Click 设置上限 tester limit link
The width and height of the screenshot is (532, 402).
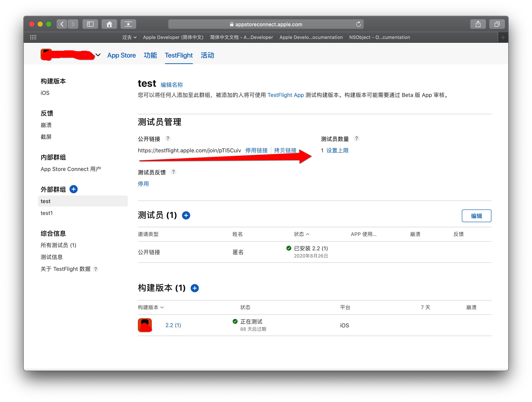[x=337, y=150]
